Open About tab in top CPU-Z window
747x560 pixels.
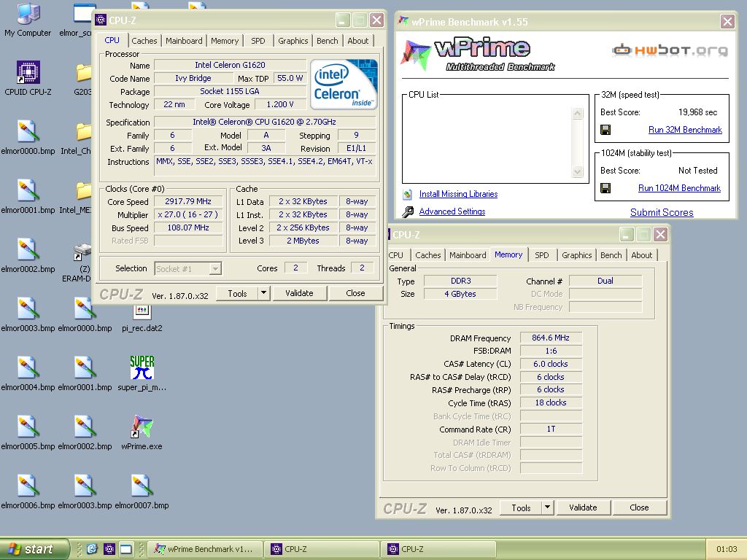(x=357, y=41)
